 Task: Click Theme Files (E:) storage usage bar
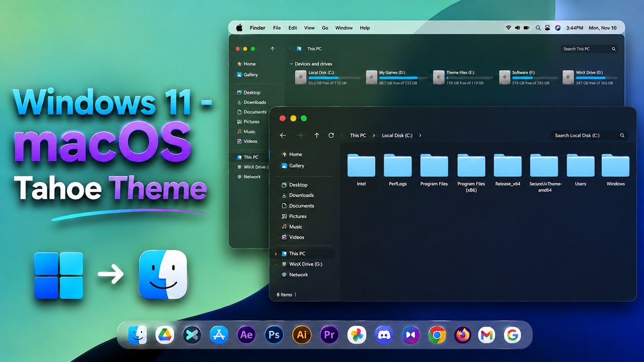(x=469, y=78)
